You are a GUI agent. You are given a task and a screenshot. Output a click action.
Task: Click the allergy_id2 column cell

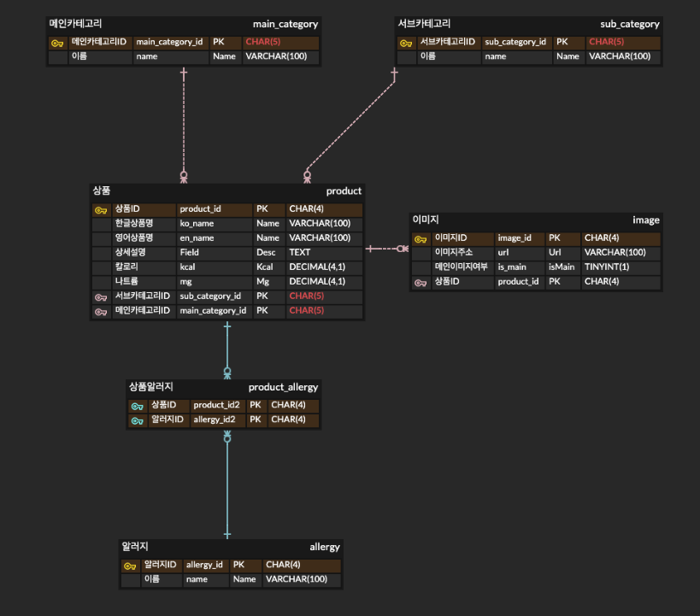(x=218, y=419)
